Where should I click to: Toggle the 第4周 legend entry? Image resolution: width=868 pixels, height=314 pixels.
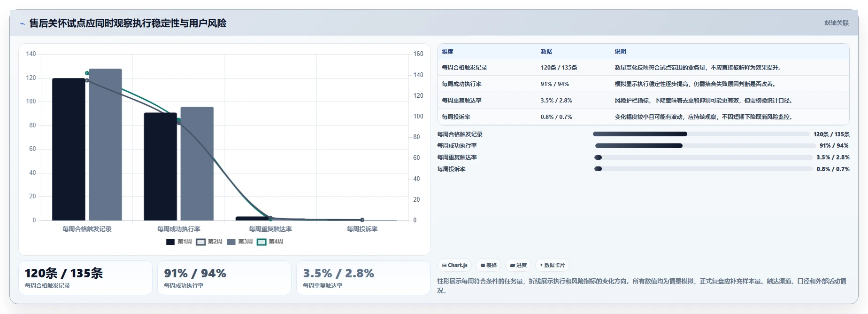pyautogui.click(x=270, y=242)
